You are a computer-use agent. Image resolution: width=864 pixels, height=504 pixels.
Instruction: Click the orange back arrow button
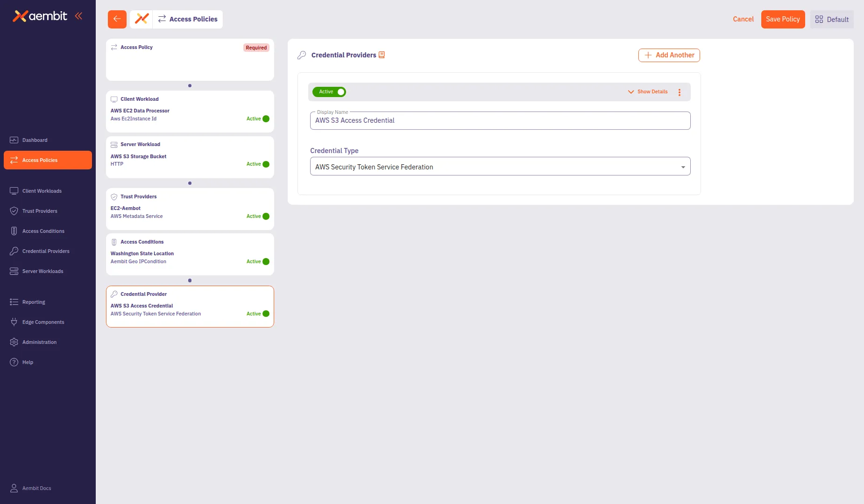(117, 19)
